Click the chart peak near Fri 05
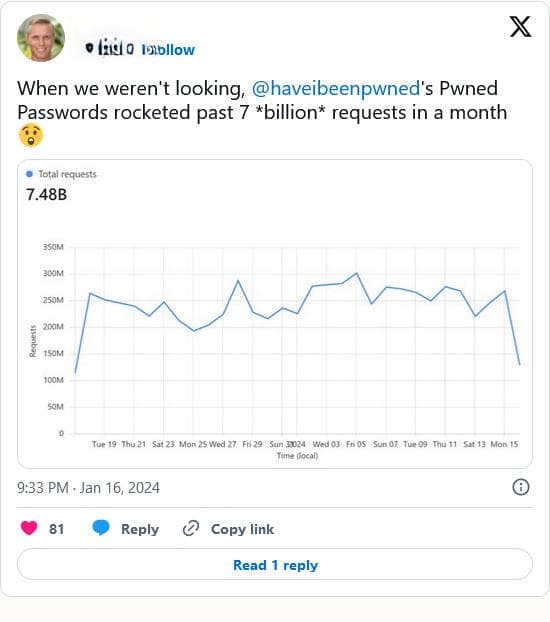550x622 pixels. (x=356, y=273)
